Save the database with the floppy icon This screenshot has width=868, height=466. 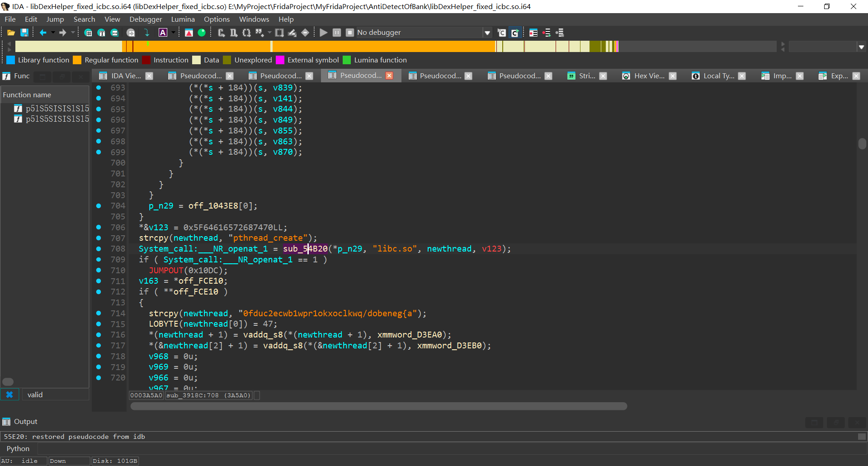coord(24,33)
